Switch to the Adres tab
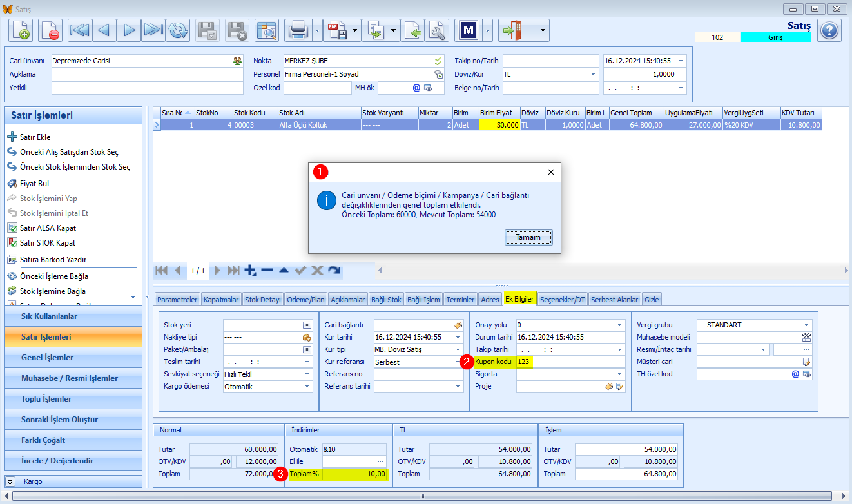 click(x=490, y=299)
